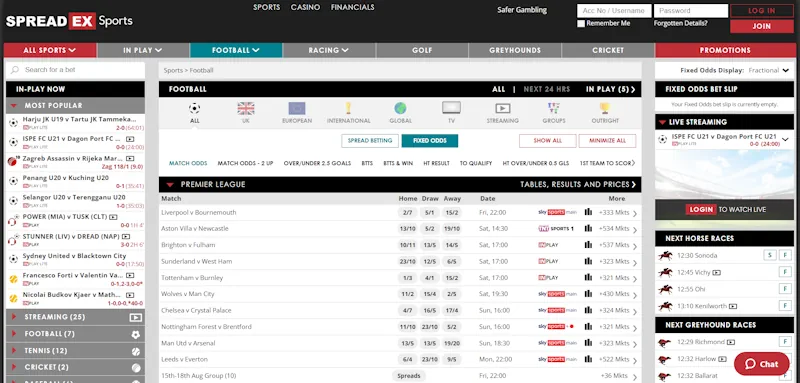
Task: Open stats chart icon for Brighton v Fulham
Action: click(x=588, y=245)
